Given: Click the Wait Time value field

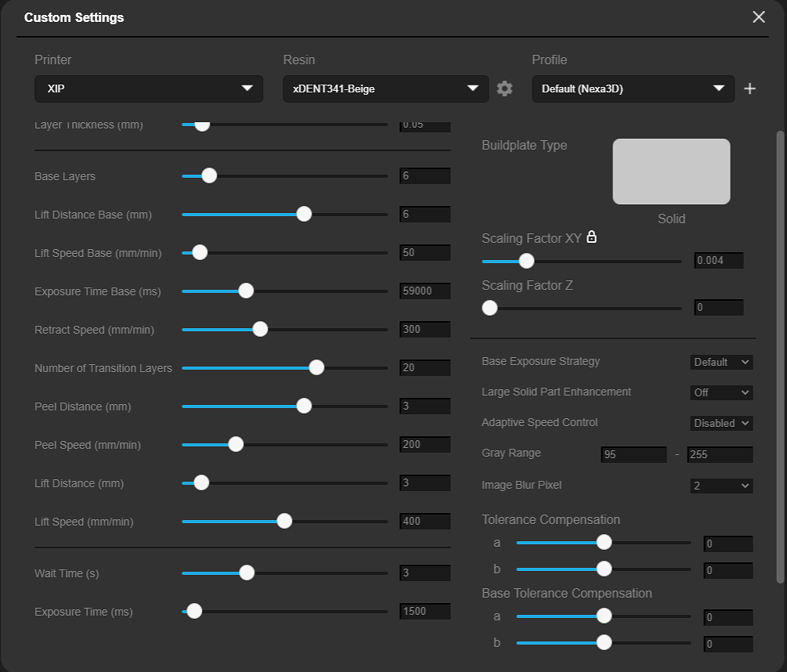Looking at the screenshot, I should click(425, 573).
